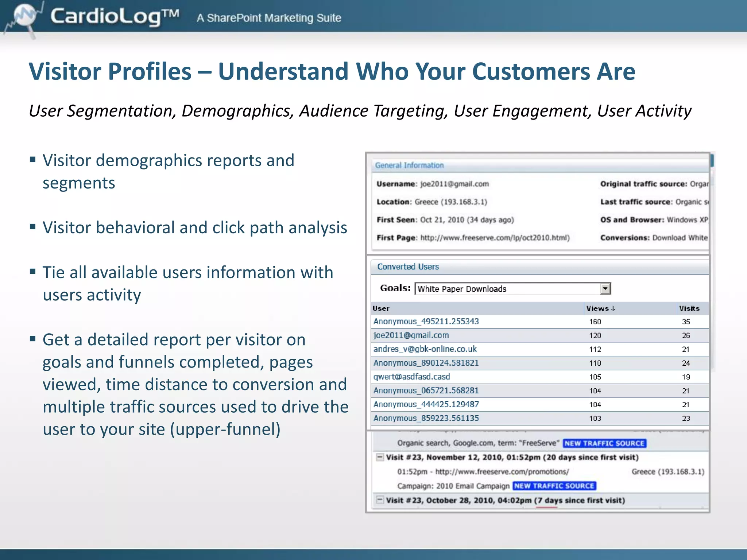Collapse the Visit #23 November 12 entry

pos(380,457)
